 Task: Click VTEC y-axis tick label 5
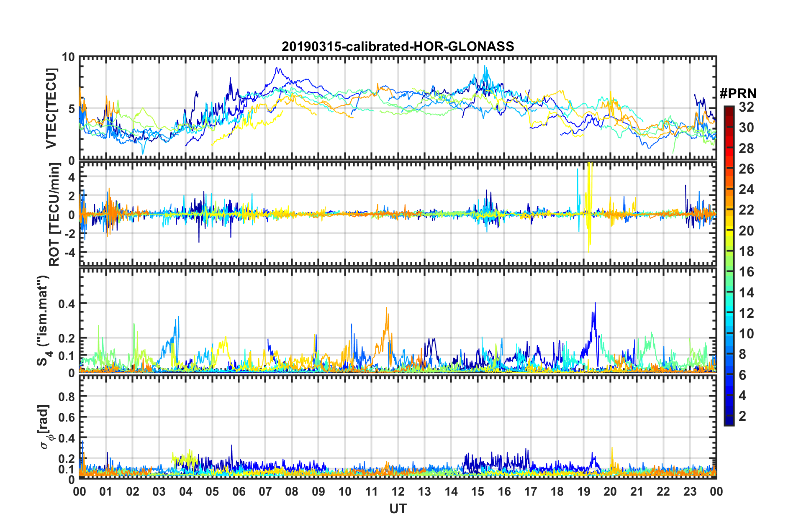[x=72, y=109]
